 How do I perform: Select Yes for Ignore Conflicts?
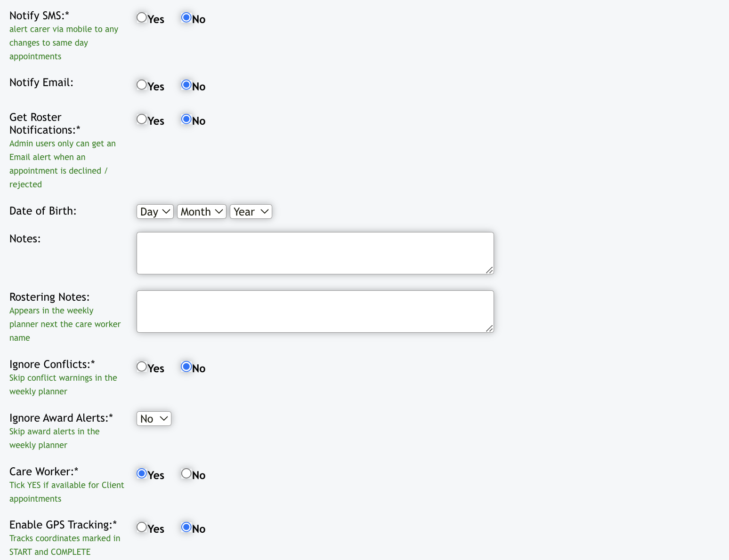click(x=142, y=367)
